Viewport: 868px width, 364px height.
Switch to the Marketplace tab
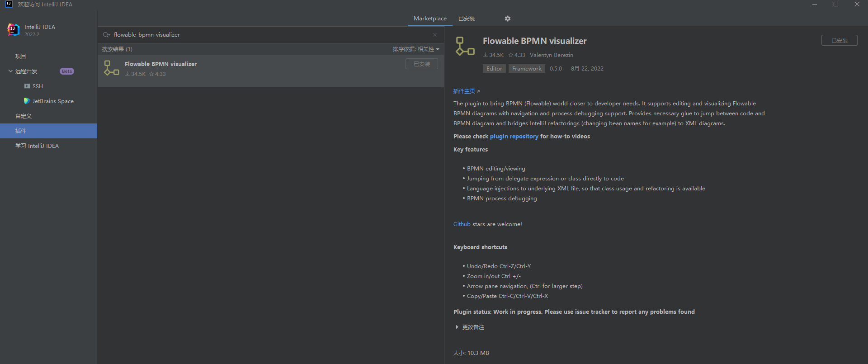(430, 19)
